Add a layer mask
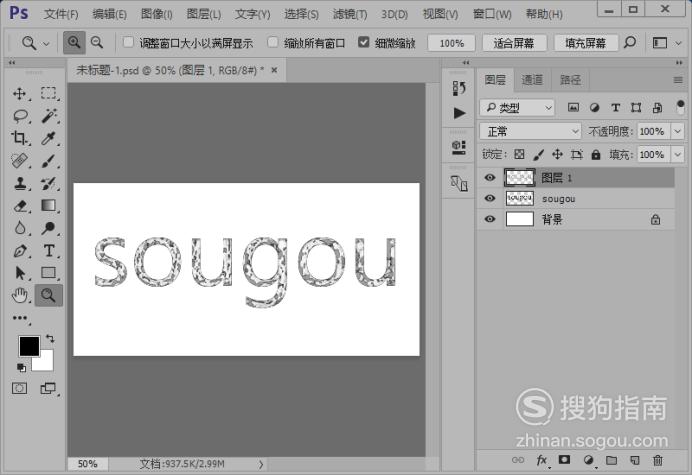 [x=564, y=460]
